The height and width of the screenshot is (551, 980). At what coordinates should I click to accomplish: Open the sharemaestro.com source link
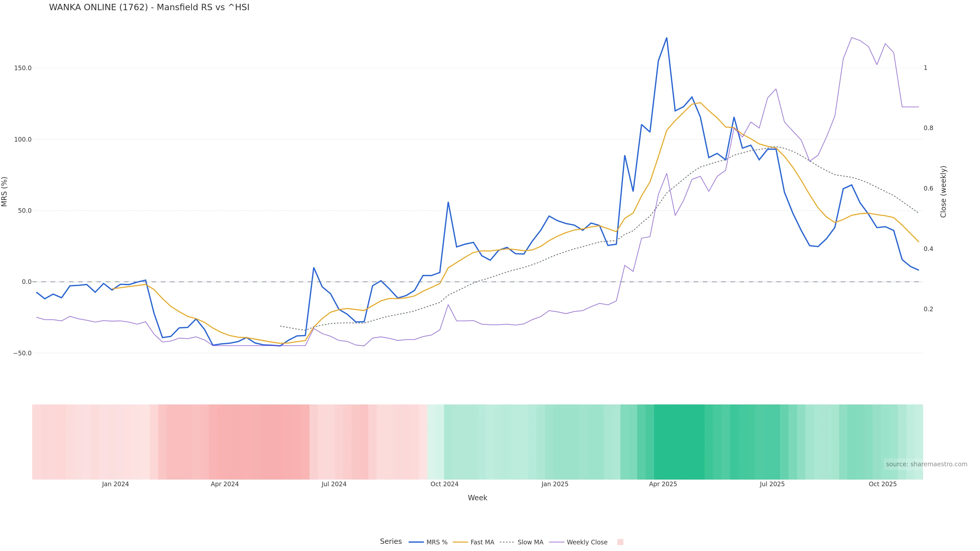tap(926, 464)
